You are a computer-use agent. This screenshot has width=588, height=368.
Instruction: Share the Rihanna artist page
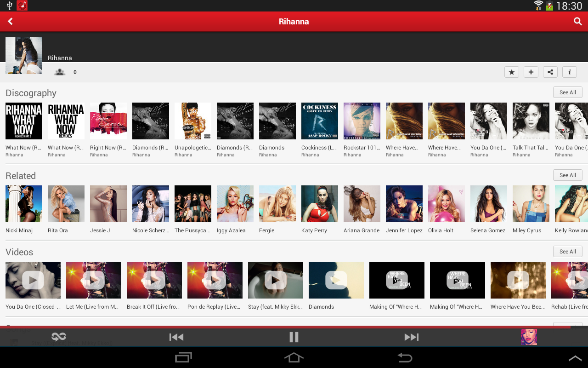550,72
